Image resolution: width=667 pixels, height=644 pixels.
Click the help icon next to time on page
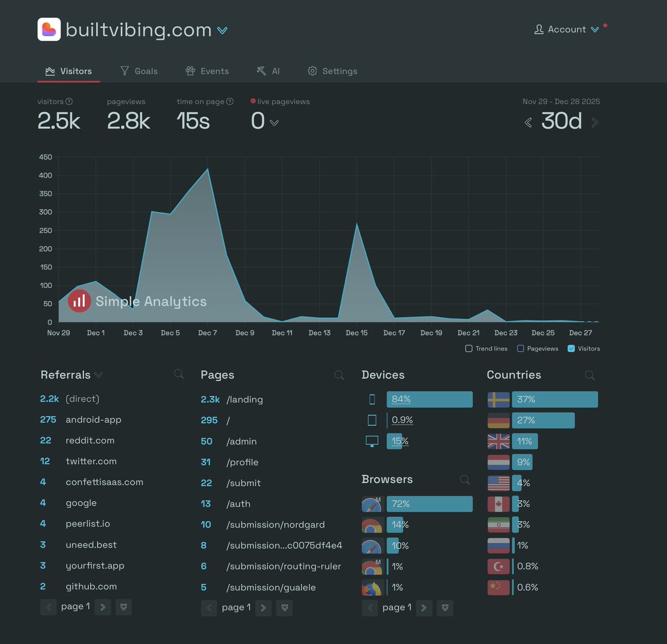coord(230,102)
